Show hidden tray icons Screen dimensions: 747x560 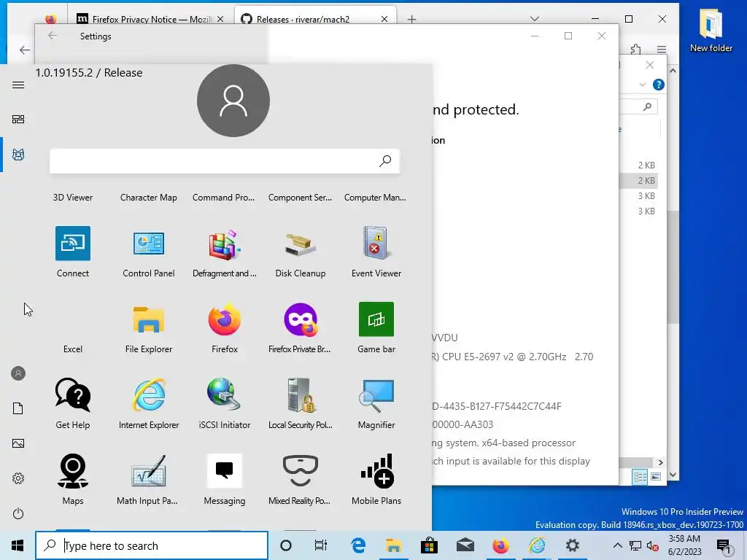point(617,545)
